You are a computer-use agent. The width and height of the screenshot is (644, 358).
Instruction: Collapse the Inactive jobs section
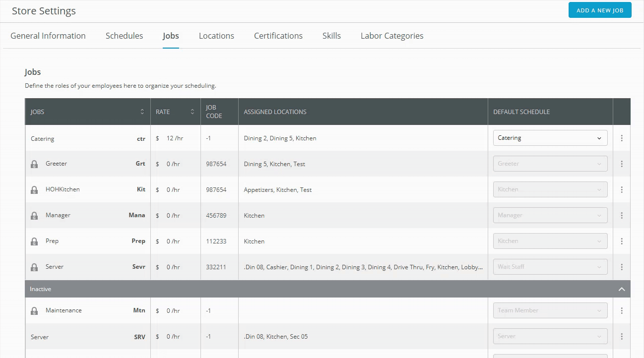622,289
